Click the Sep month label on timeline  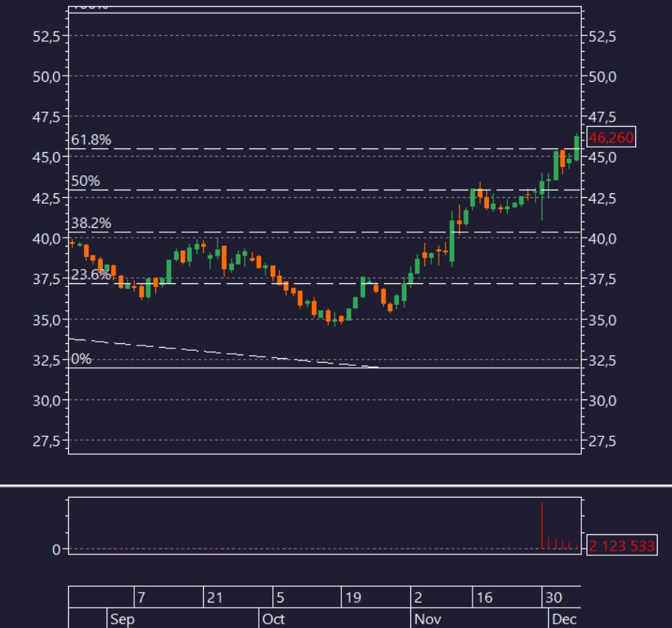[x=122, y=619]
